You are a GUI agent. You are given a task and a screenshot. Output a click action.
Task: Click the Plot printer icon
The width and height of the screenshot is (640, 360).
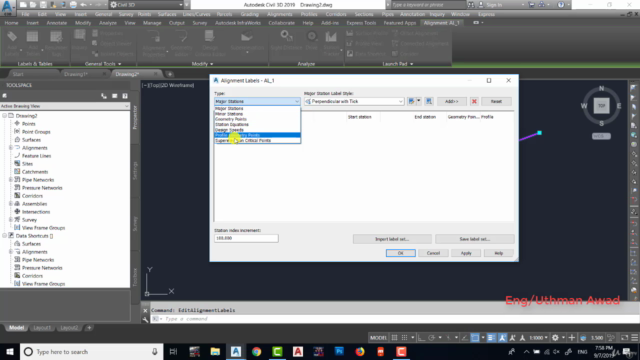(73, 5)
